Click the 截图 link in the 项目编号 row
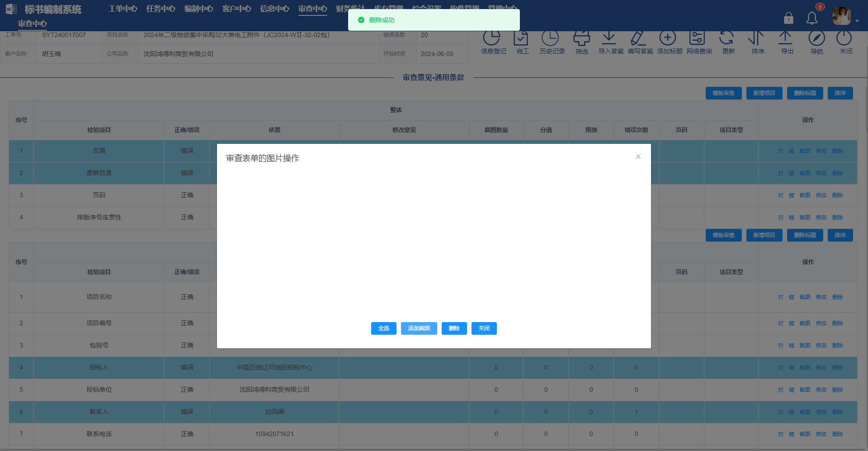Image resolution: width=868 pixels, height=451 pixels. 805,323
